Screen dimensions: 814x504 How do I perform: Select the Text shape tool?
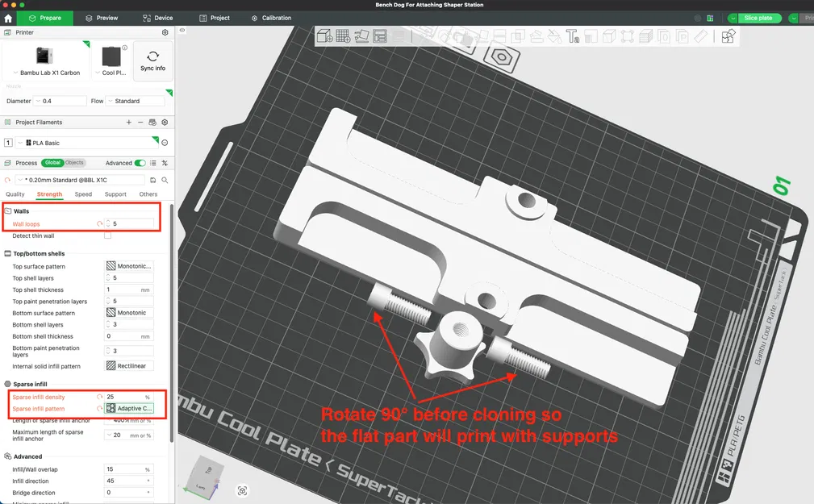(573, 35)
